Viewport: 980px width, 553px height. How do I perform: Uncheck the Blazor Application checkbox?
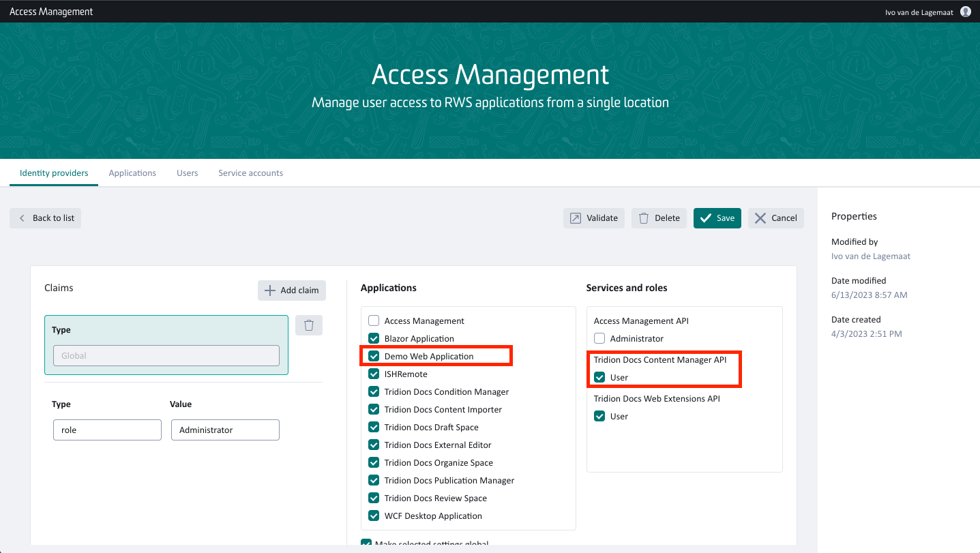(x=374, y=338)
